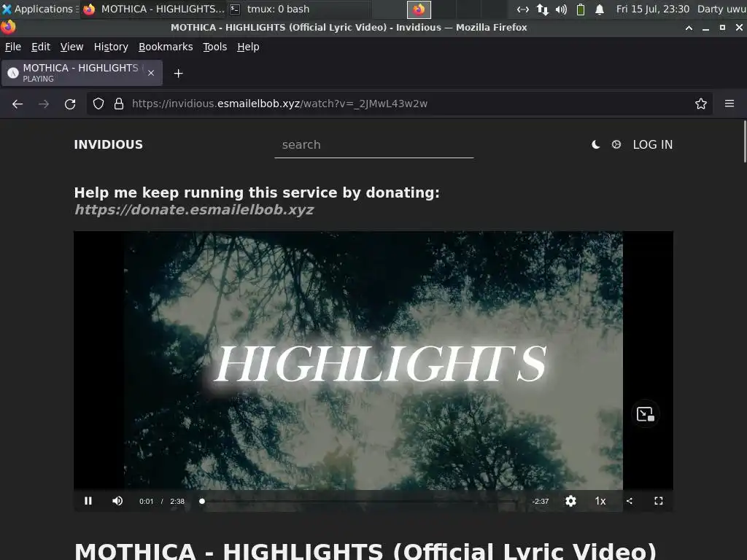Image resolution: width=747 pixels, height=560 pixels.
Task: Click the -2:37 remaining time display
Action: (541, 501)
